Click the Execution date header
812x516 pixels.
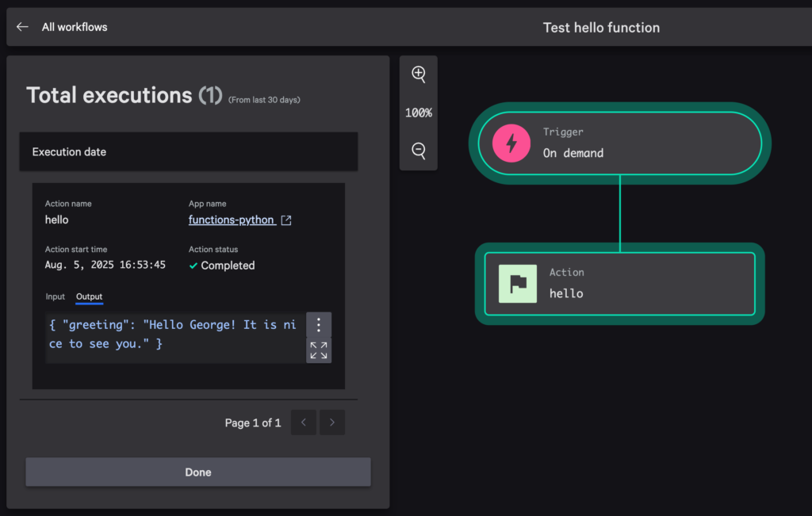click(69, 151)
